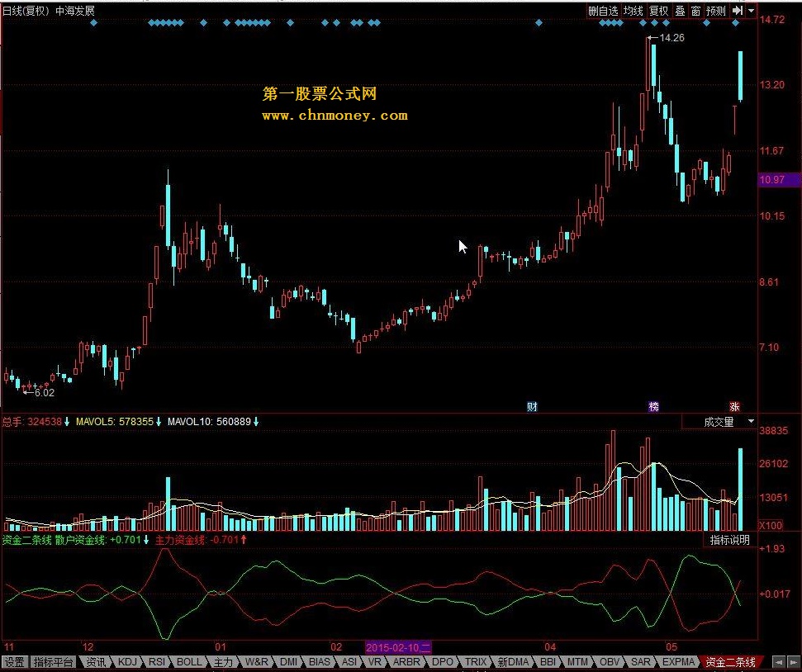Viewport: 802px width, 672px height.
Task: Expand the arrow beside 成交量
Action: tap(751, 422)
